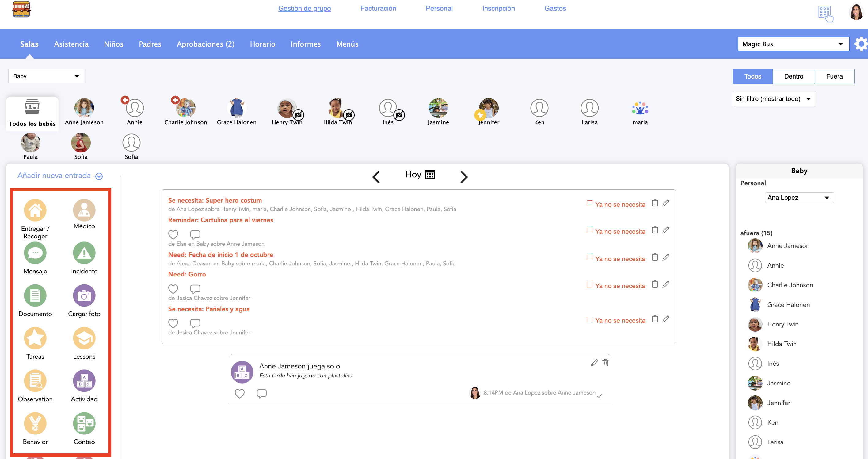Go to next day with right arrow
Image resolution: width=868 pixels, height=459 pixels.
(x=464, y=177)
